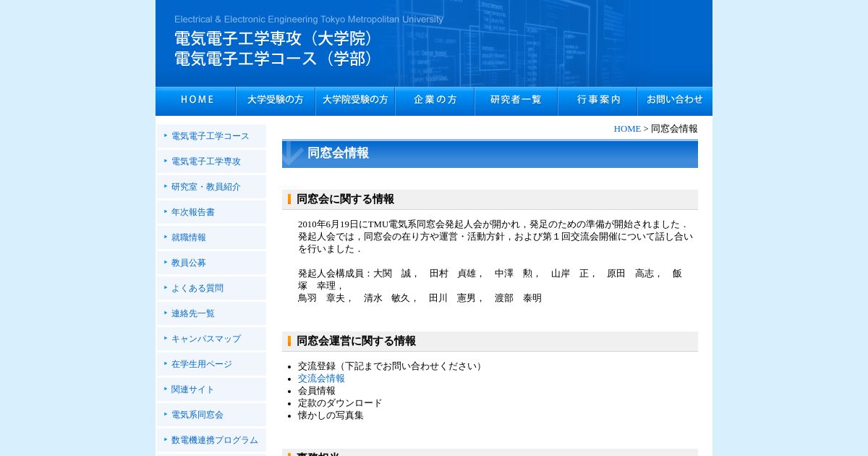
Task: Go to 関連サイト in sidebar
Action: (211, 389)
